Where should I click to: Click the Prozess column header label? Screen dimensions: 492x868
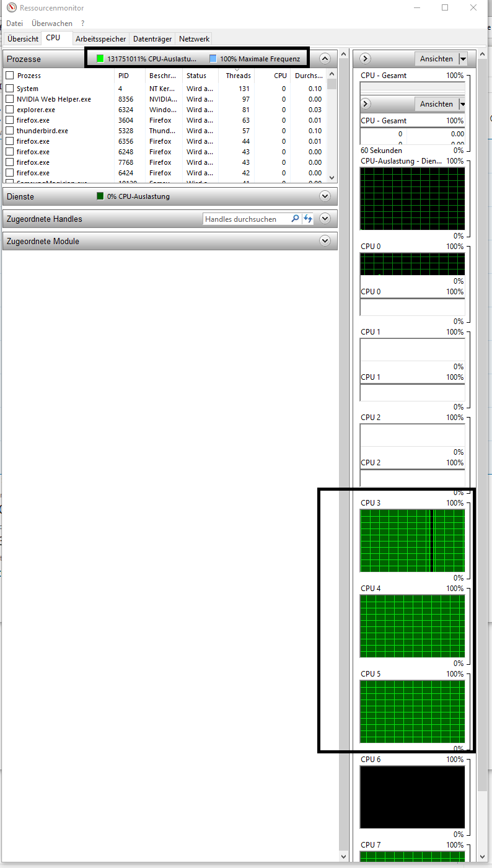tap(29, 76)
